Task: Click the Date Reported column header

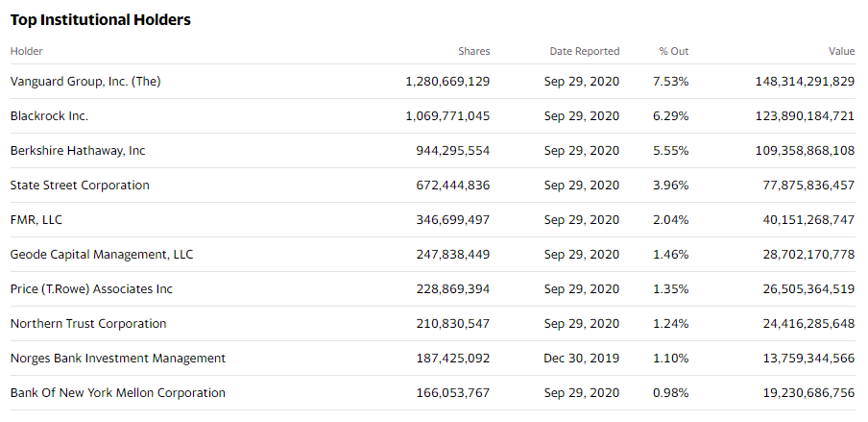Action: tap(584, 51)
